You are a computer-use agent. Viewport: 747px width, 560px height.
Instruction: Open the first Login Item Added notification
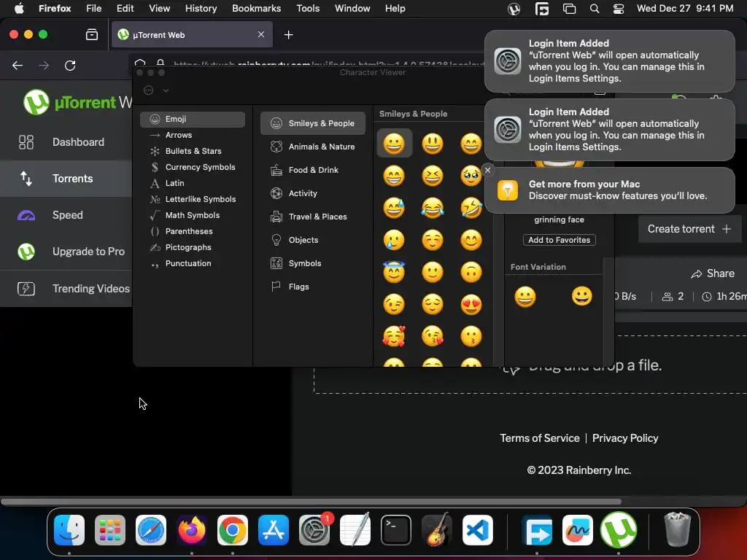[x=610, y=61]
